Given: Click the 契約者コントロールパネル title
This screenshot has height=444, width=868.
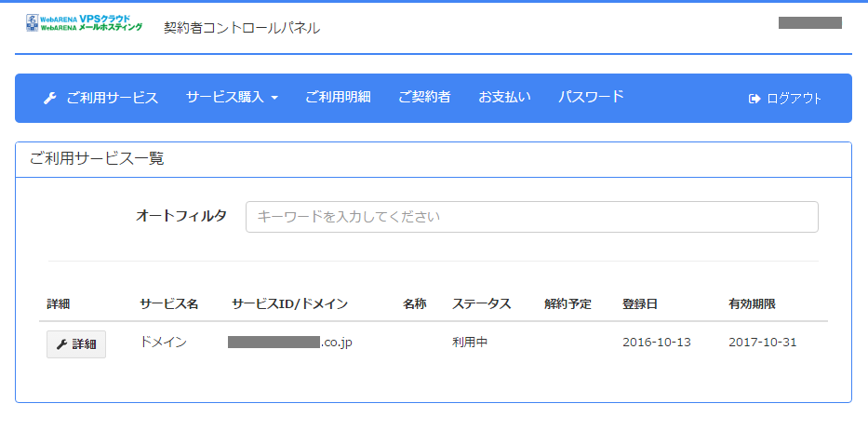Looking at the screenshot, I should [x=242, y=28].
